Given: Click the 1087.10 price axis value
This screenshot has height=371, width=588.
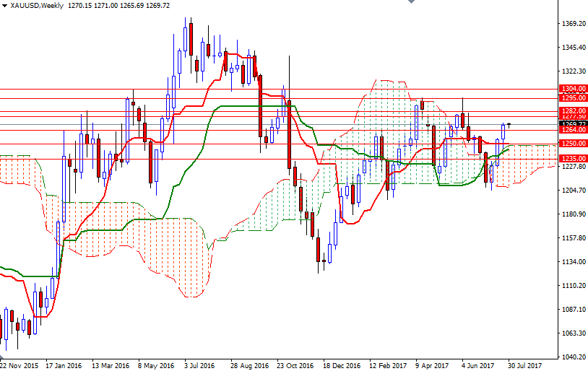Looking at the screenshot, I should pos(574,310).
